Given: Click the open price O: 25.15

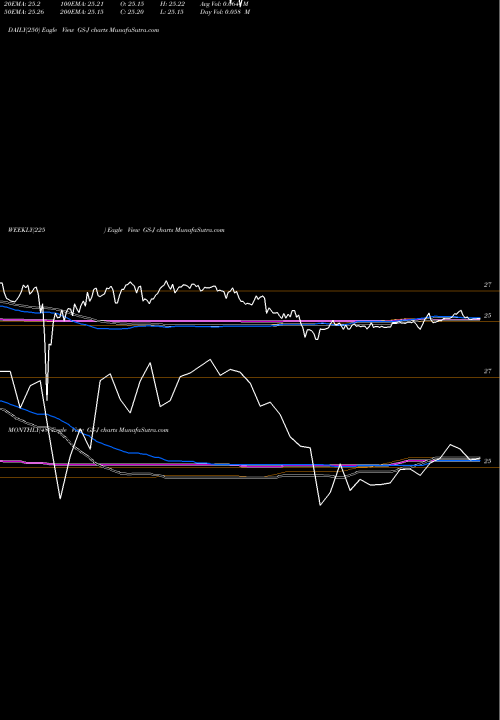Looking at the screenshot, I should coord(132,4).
